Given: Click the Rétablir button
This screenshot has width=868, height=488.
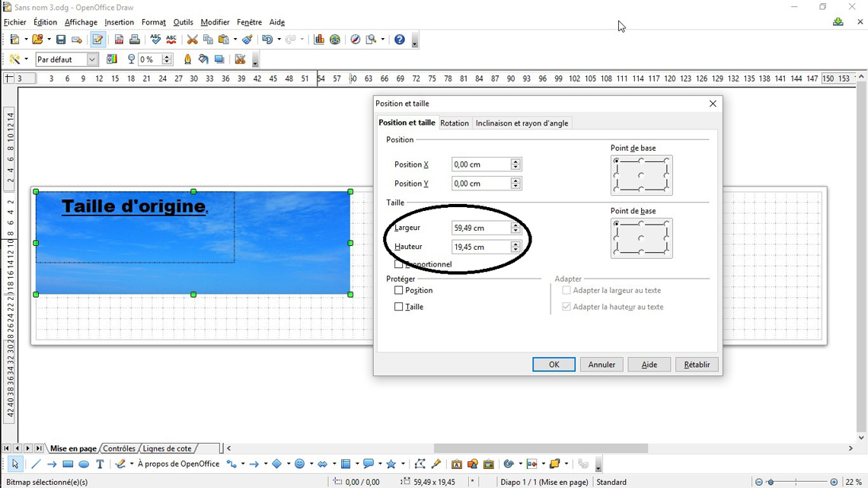Looking at the screenshot, I should 696,365.
